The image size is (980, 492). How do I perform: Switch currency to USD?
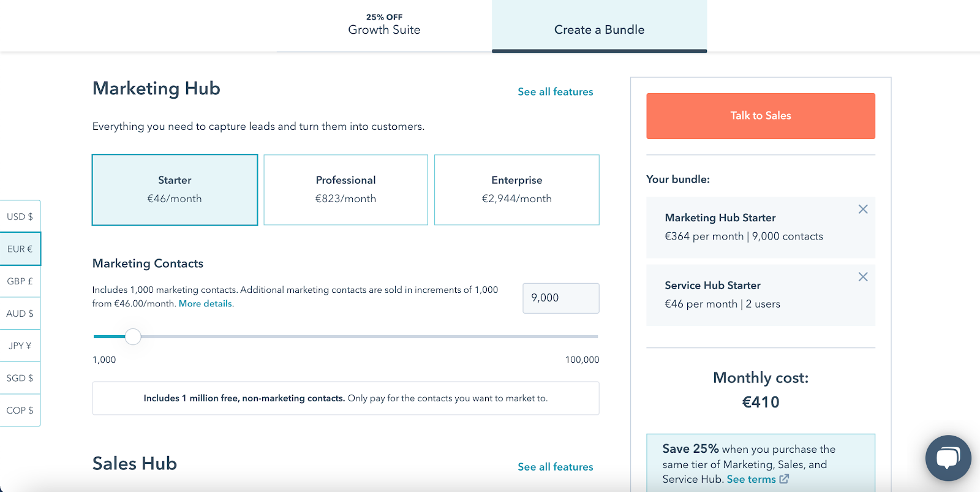pyautogui.click(x=19, y=216)
